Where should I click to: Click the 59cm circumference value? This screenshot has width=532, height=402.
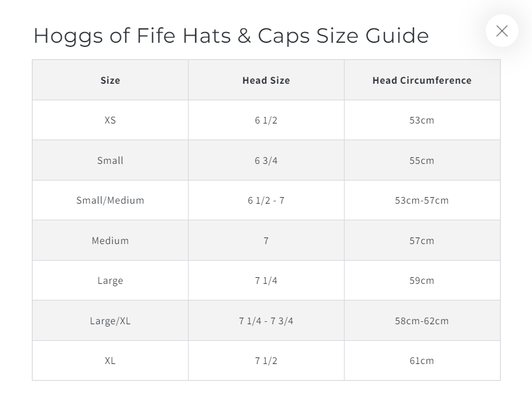[x=422, y=280]
